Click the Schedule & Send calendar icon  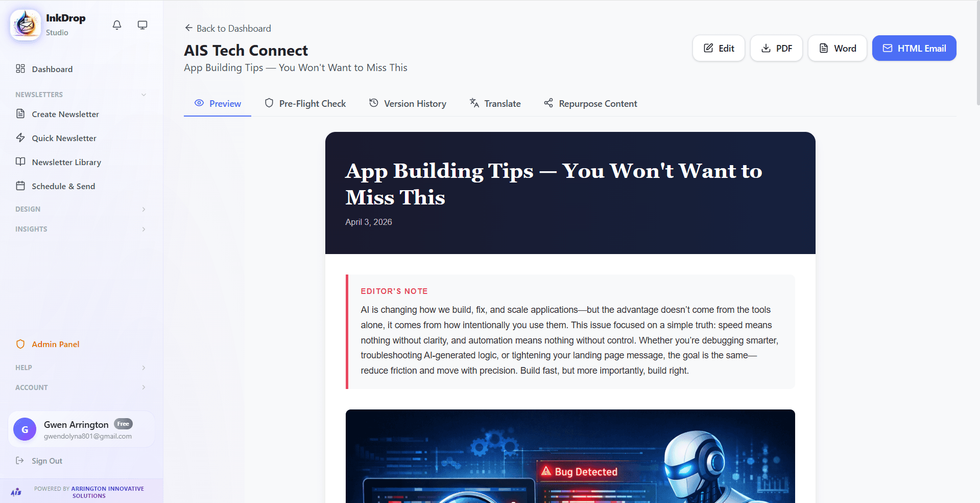click(20, 186)
